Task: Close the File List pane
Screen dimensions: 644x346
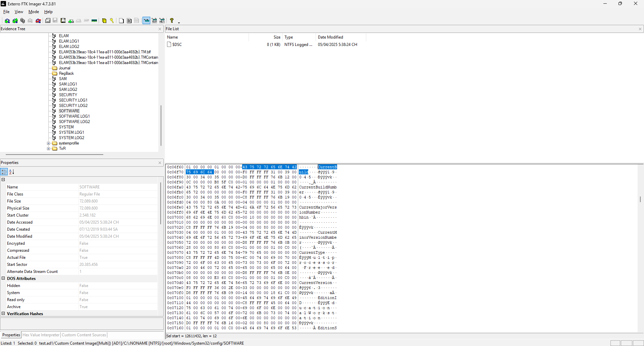Action: click(640, 29)
